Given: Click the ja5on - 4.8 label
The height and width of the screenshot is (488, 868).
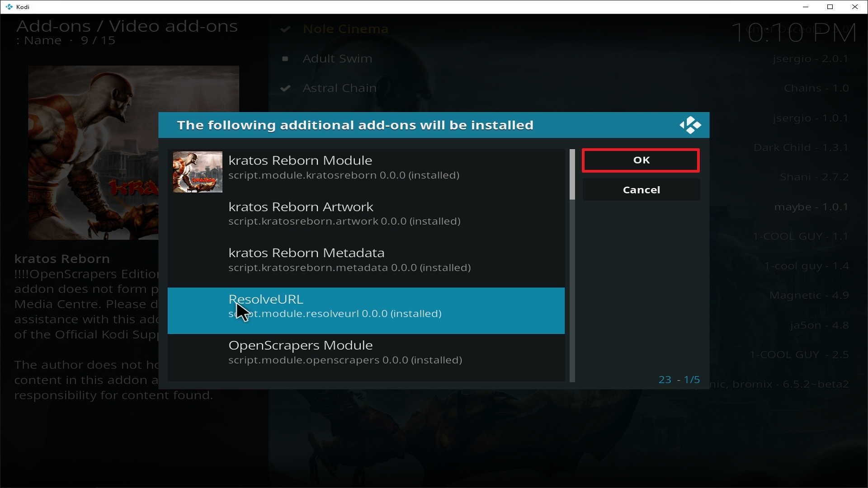Looking at the screenshot, I should [x=819, y=325].
